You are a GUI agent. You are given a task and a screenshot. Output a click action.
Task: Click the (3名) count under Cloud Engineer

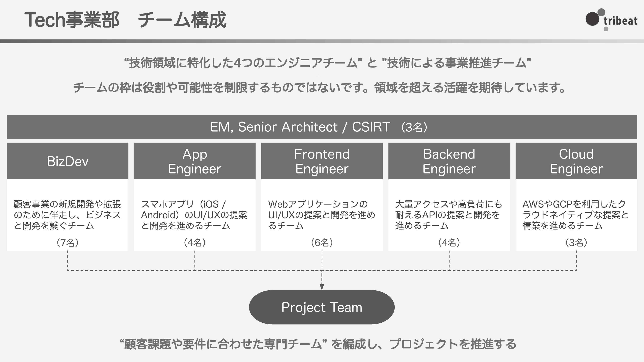pyautogui.click(x=576, y=243)
